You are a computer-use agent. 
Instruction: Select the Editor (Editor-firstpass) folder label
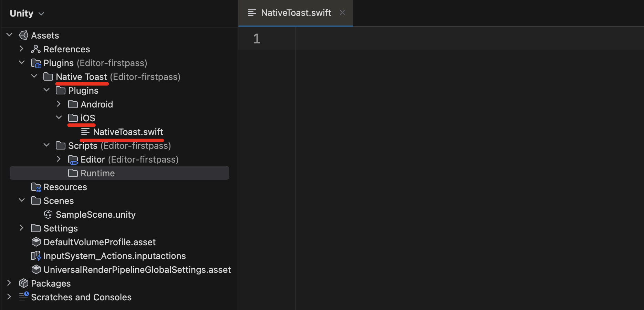pos(129,159)
